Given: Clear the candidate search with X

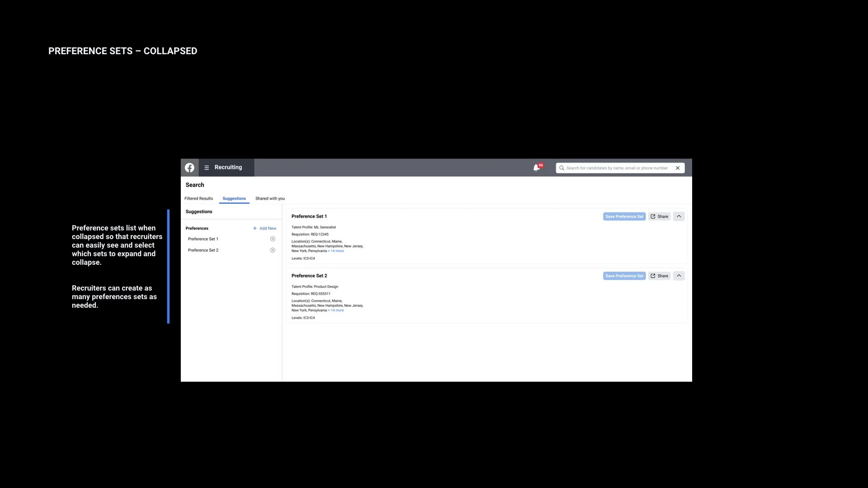Looking at the screenshot, I should point(678,168).
